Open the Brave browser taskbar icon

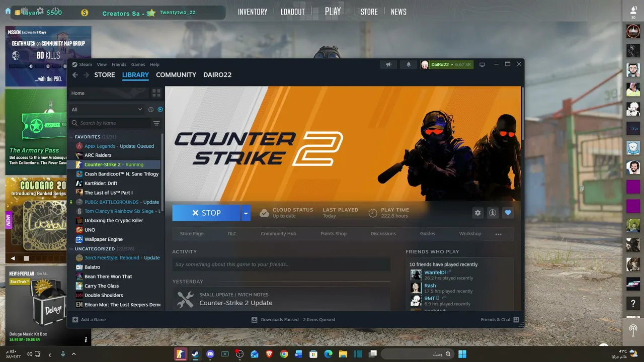pyautogui.click(x=269, y=354)
